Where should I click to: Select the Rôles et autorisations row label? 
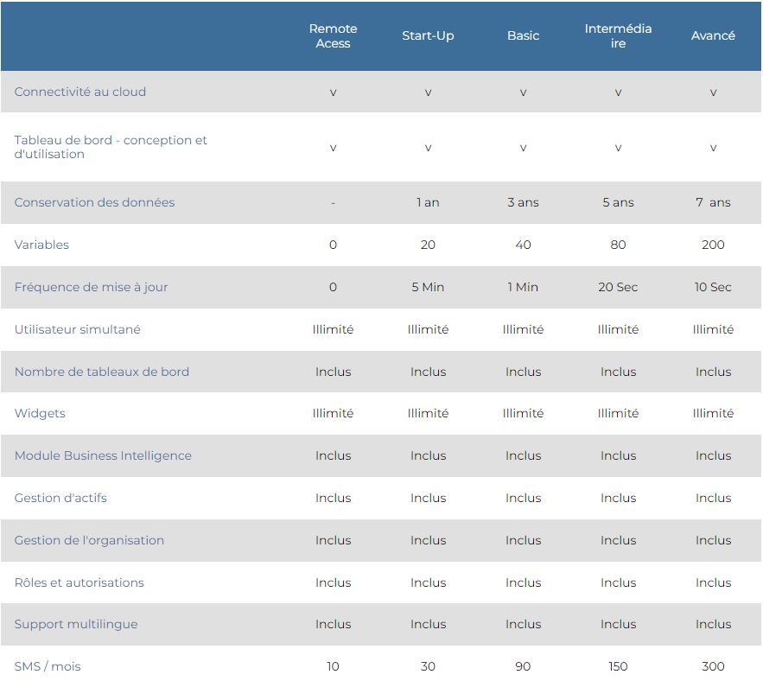pos(79,582)
